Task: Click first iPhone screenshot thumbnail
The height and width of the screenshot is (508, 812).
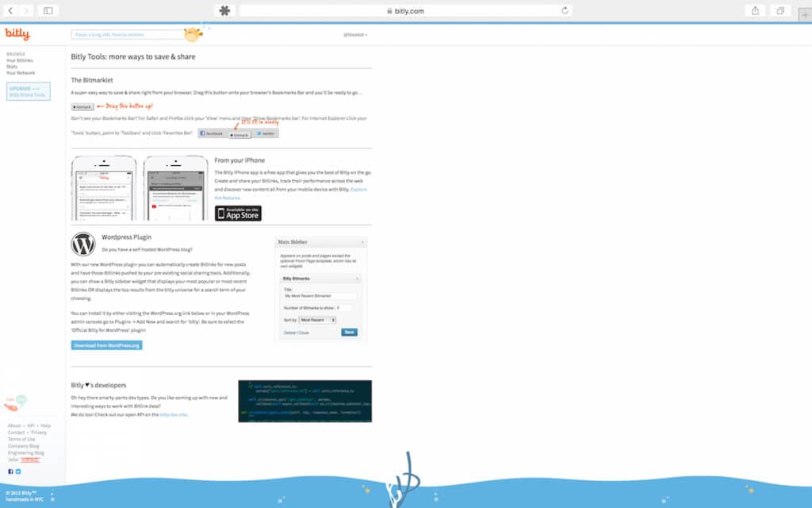Action: click(104, 188)
